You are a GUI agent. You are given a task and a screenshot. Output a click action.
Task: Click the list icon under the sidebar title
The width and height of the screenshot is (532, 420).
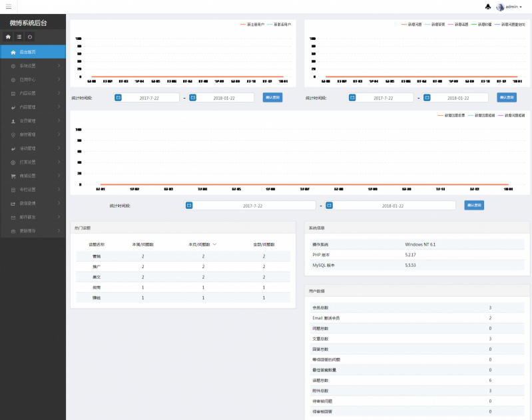tap(19, 37)
